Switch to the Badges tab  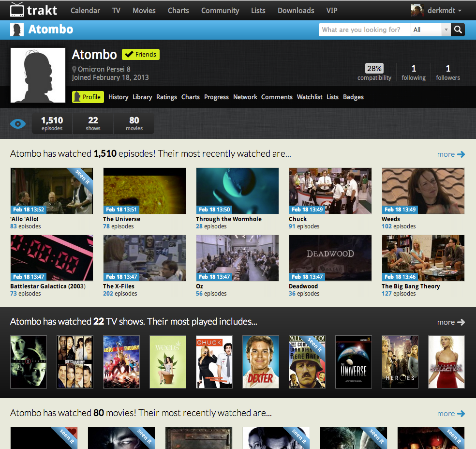(353, 97)
